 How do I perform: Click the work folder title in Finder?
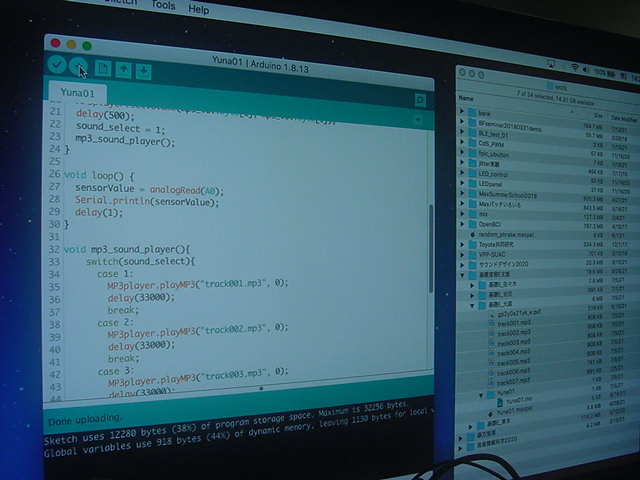point(557,87)
